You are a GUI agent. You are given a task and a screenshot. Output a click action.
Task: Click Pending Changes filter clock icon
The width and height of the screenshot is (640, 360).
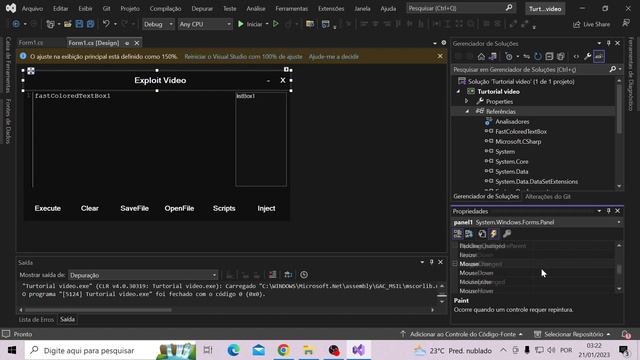click(509, 57)
